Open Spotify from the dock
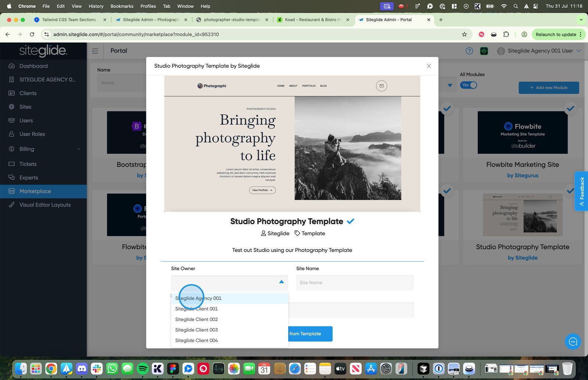This screenshot has height=380, width=588. tap(143, 368)
